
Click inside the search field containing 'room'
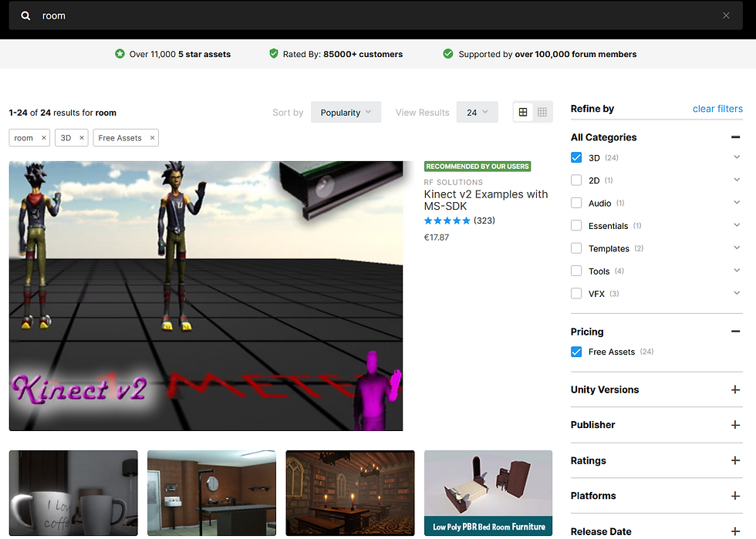click(376, 15)
